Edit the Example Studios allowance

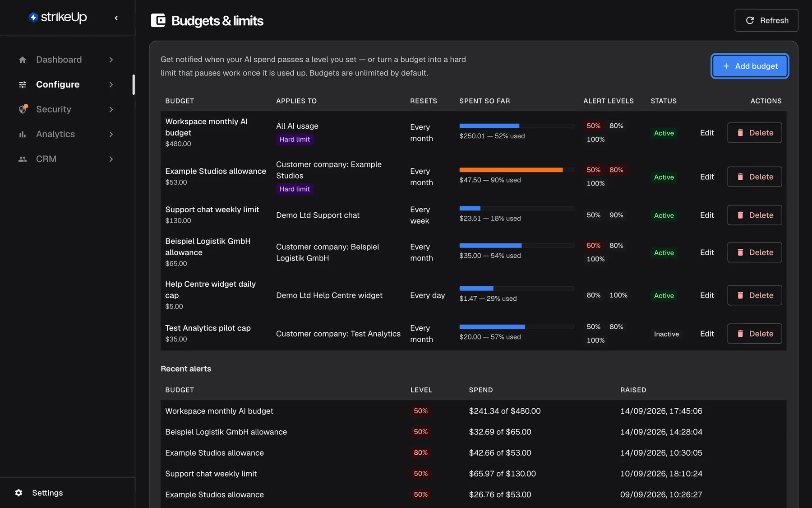(707, 177)
